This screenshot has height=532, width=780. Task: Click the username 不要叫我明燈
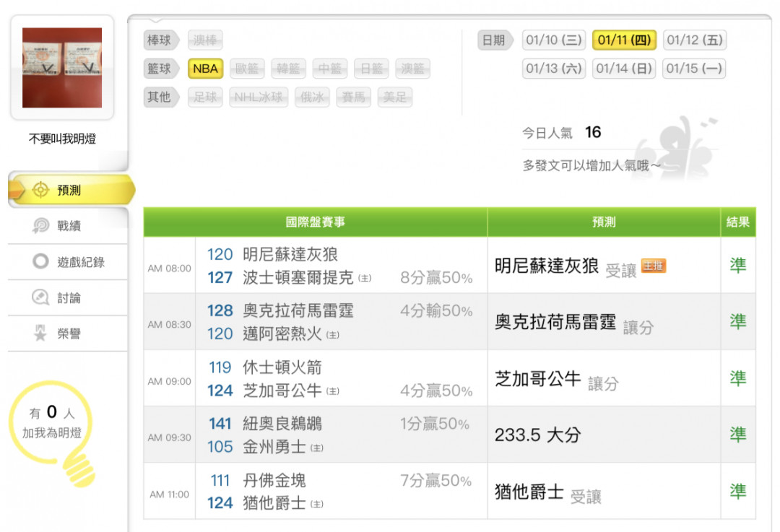[62, 139]
